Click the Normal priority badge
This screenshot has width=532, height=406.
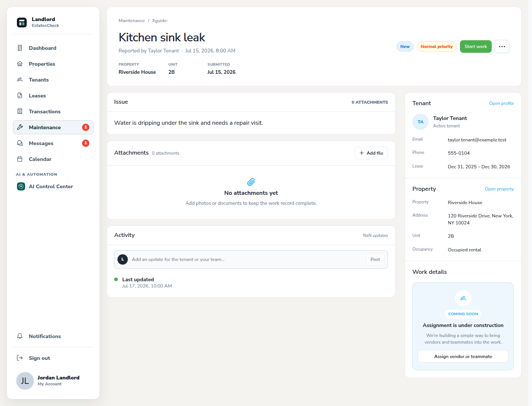point(437,47)
